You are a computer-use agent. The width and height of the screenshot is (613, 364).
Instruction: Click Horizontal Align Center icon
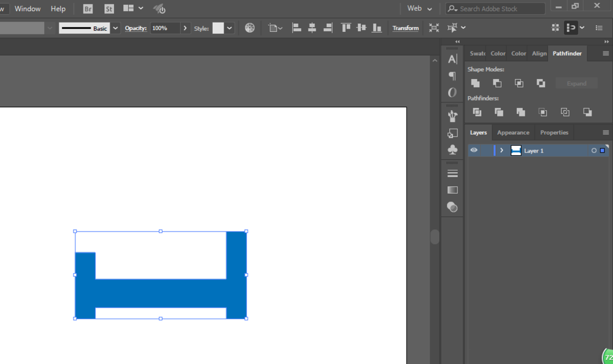312,28
